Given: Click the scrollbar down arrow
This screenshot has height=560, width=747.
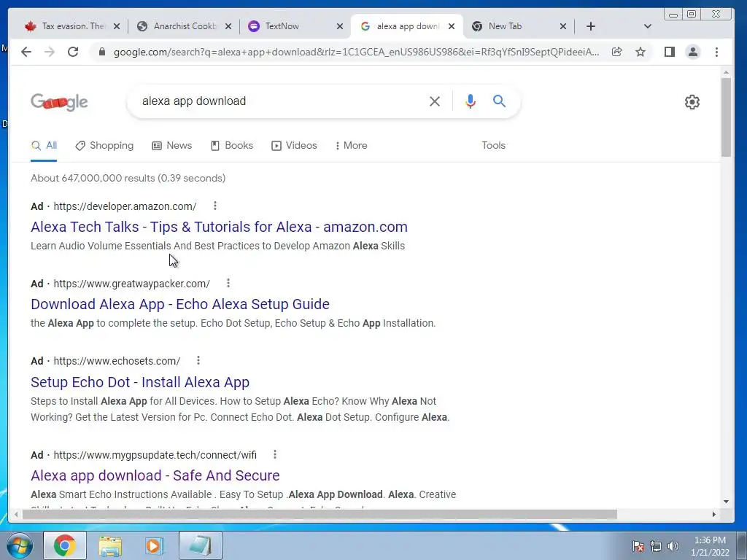Looking at the screenshot, I should tap(726, 502).
